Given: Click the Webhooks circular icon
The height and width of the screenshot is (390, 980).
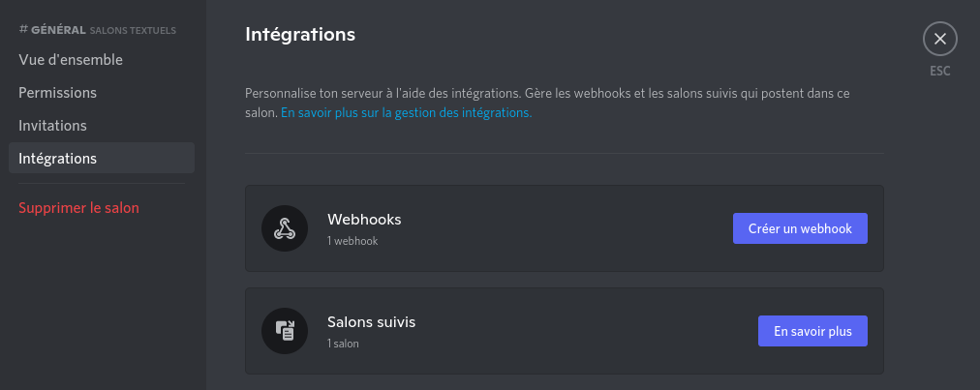Looking at the screenshot, I should pyautogui.click(x=285, y=228).
